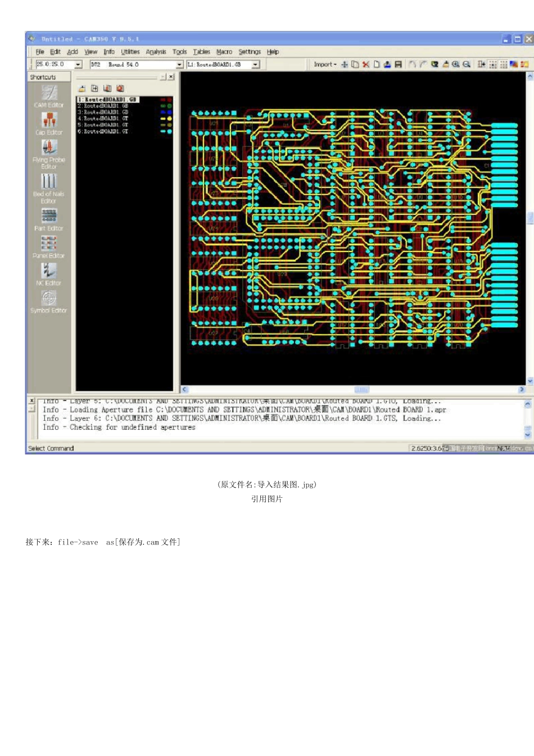Click the Import button

(325, 65)
